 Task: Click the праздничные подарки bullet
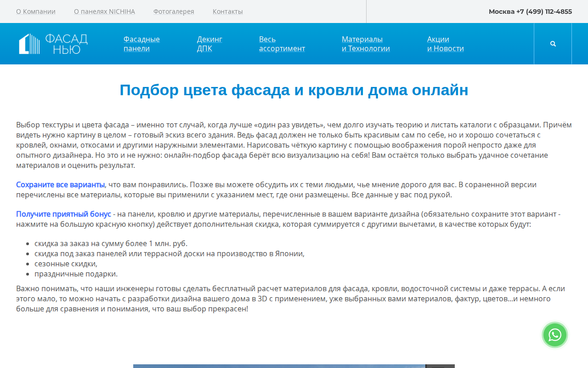[76, 274]
